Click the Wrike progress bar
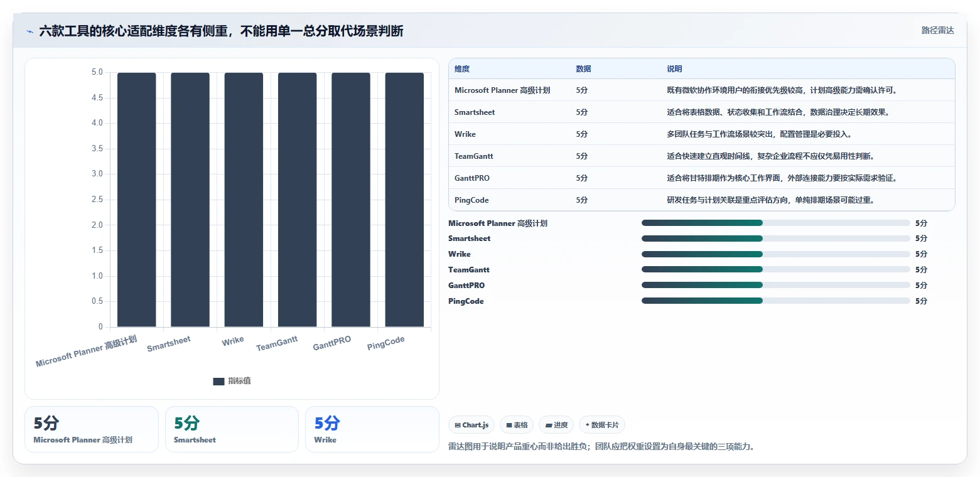The width and height of the screenshot is (980, 477). tap(776, 254)
